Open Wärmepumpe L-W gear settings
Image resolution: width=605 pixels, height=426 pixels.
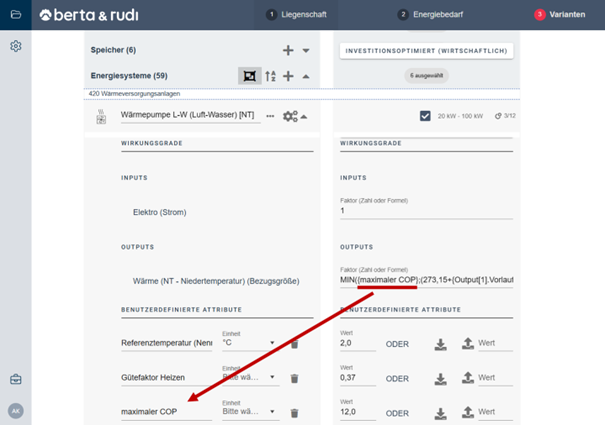click(x=290, y=116)
